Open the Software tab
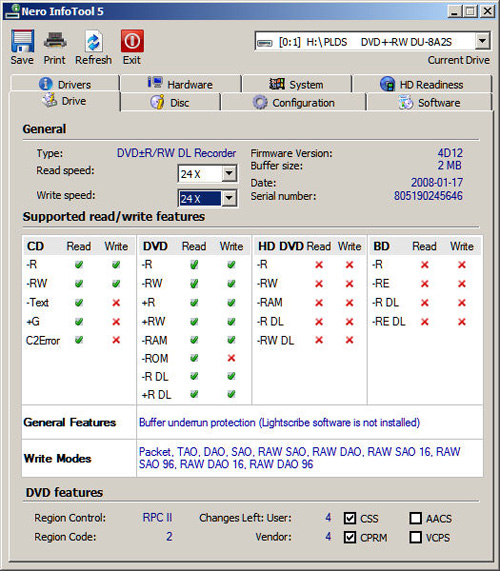 tap(429, 102)
